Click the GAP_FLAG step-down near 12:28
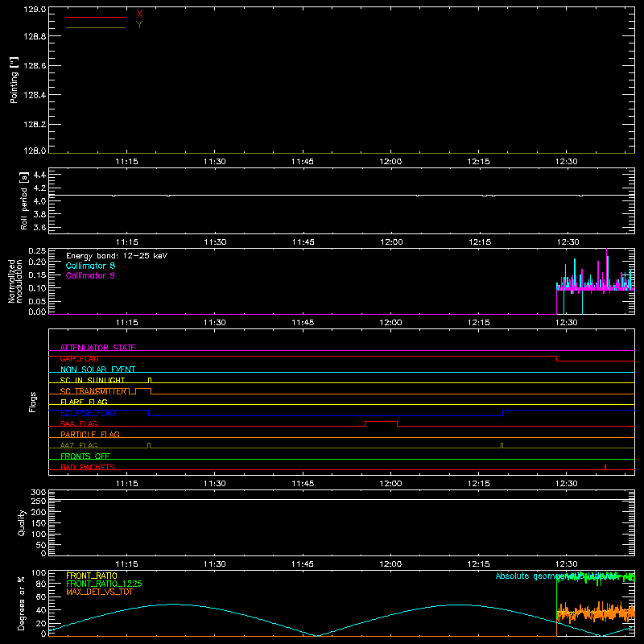644x644 pixels. pos(556,358)
